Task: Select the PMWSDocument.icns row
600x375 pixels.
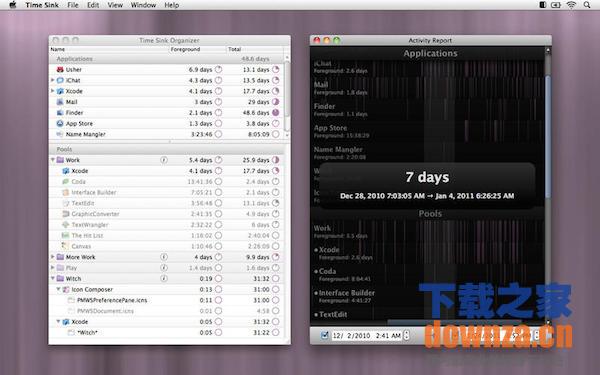Action: point(167,311)
